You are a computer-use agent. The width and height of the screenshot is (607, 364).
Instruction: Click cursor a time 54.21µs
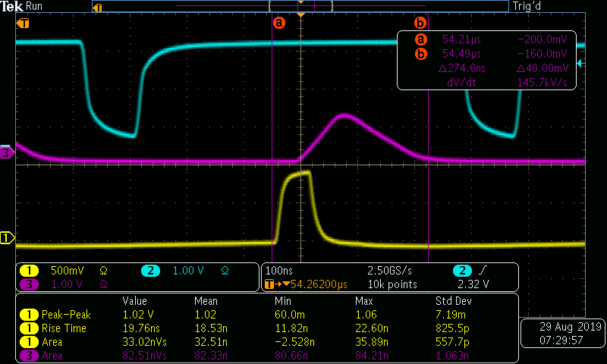pos(461,39)
